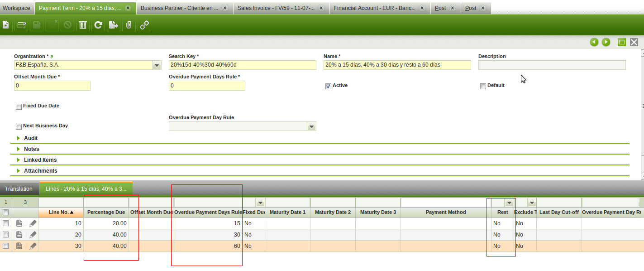
Task: Open the Fixed Due column filter dropdown
Action: tap(260, 203)
